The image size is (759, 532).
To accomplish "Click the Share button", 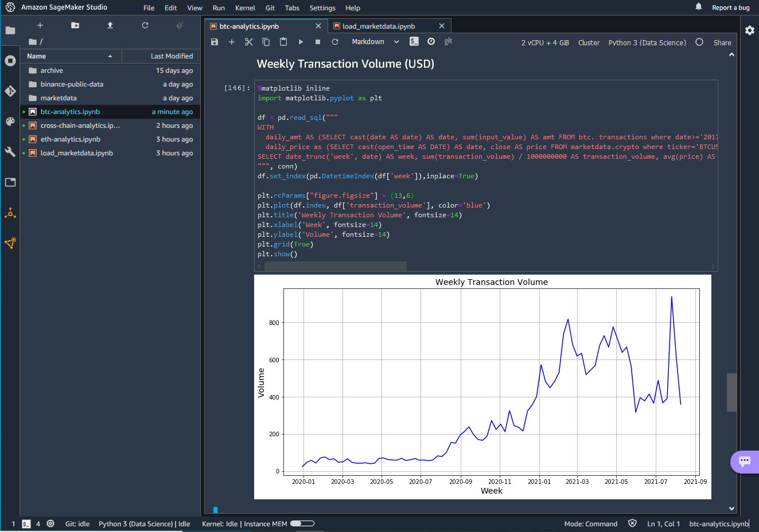I will coord(722,42).
